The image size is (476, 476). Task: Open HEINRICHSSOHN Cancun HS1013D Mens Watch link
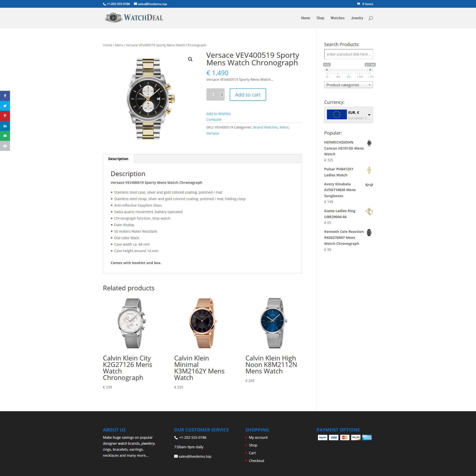pos(344,148)
